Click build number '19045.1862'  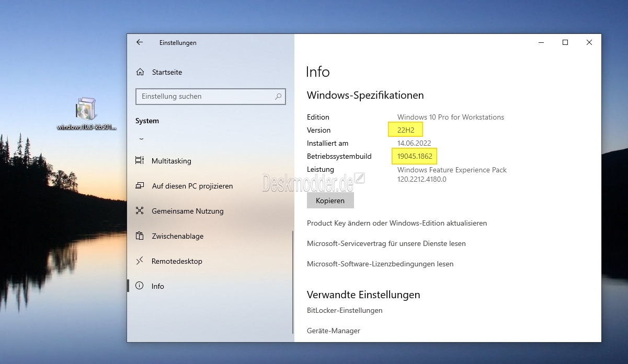(x=415, y=156)
